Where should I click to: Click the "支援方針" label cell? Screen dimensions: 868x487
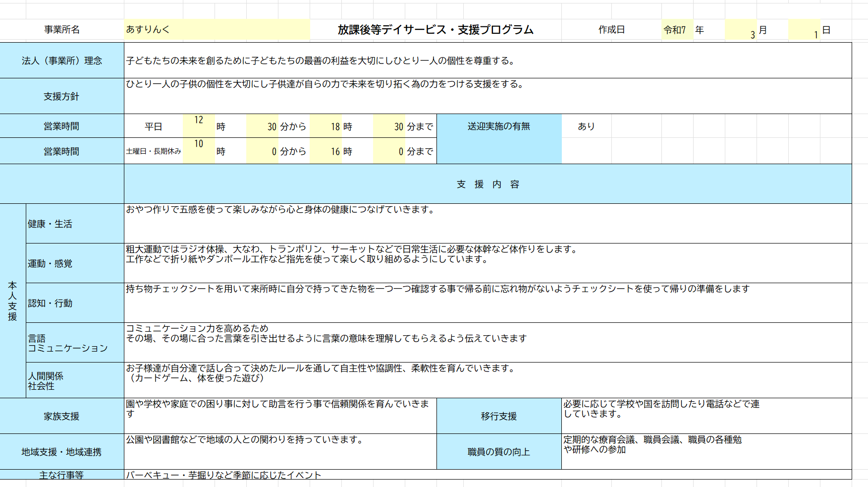pos(62,96)
